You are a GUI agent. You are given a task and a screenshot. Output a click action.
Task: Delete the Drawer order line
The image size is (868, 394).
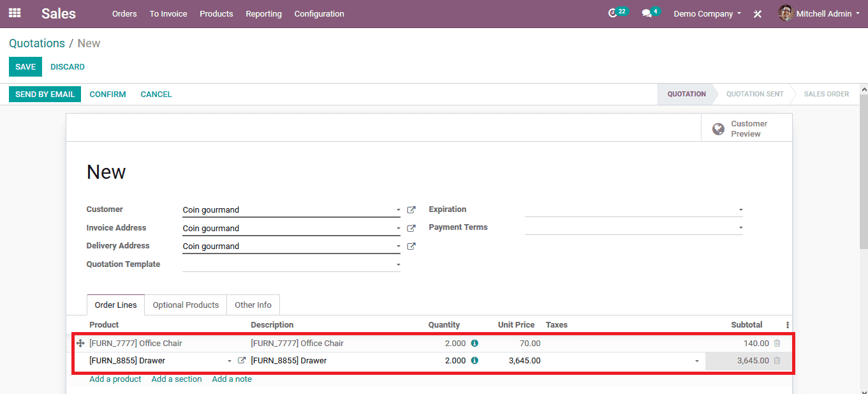click(x=777, y=360)
